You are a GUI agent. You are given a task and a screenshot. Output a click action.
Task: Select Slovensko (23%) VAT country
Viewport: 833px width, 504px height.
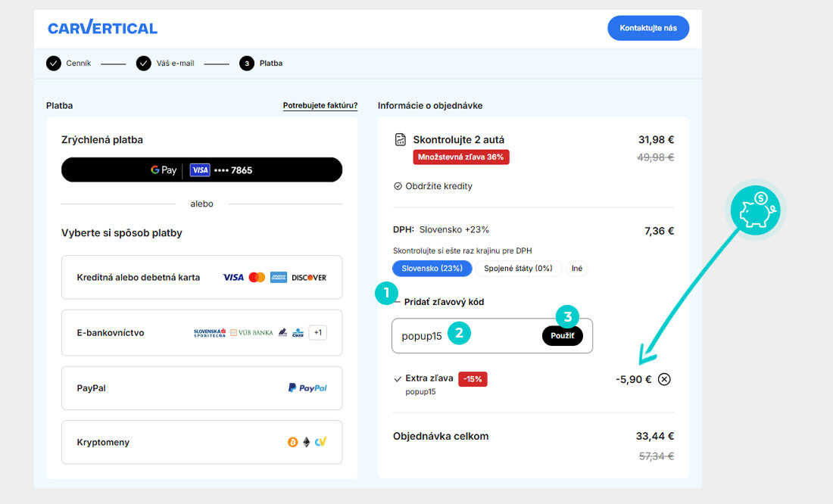[x=432, y=268]
